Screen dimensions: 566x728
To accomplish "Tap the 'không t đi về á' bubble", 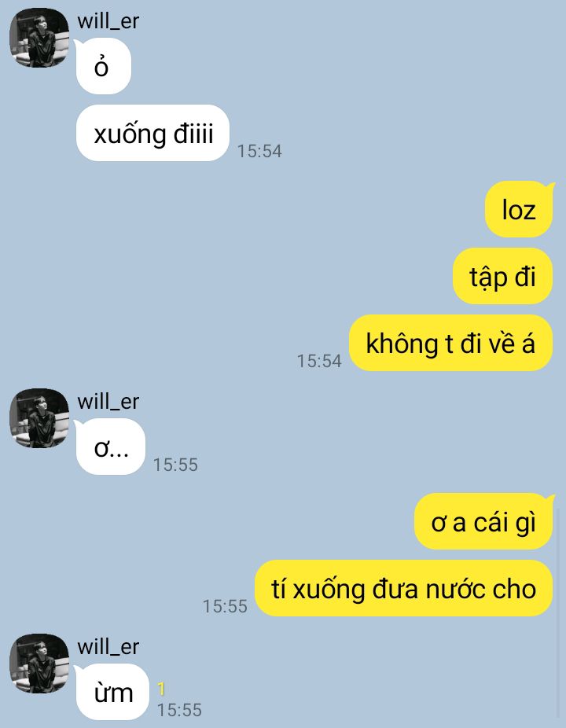I will [x=451, y=343].
